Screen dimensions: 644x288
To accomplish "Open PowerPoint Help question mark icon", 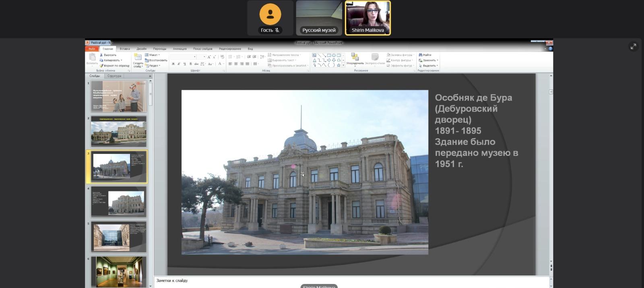I will pos(551,49).
